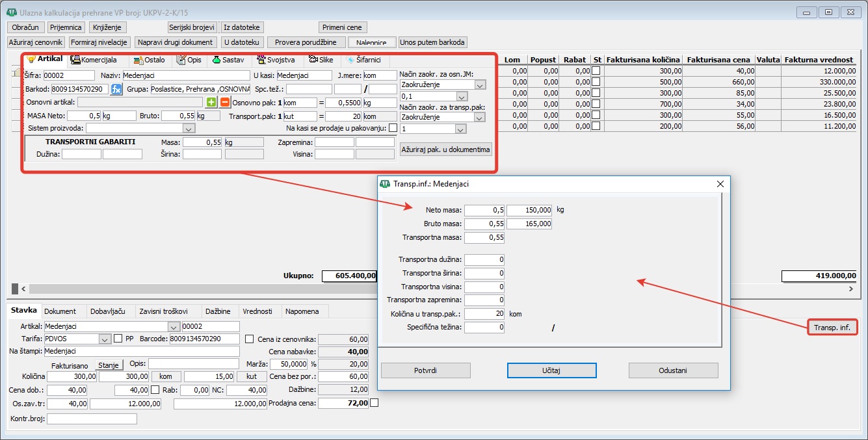Click 'Ažuriraj pak. u dokumentima' button
This screenshot has width=868, height=440.
tap(446, 149)
